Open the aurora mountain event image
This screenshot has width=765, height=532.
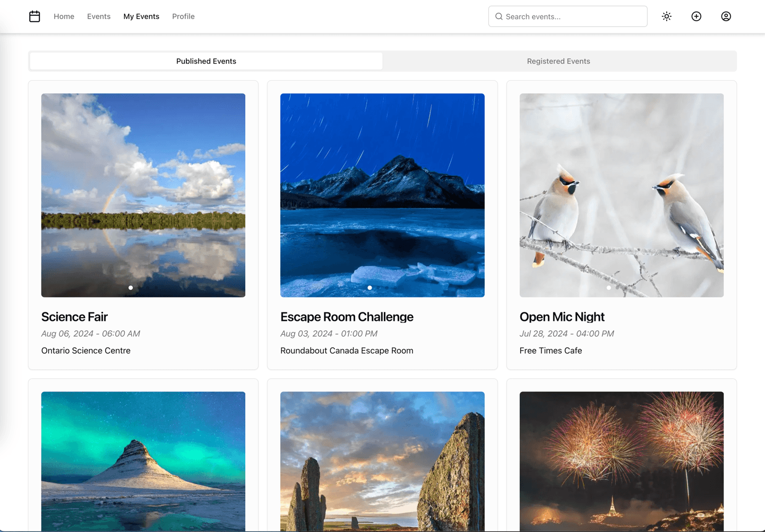pos(143,461)
